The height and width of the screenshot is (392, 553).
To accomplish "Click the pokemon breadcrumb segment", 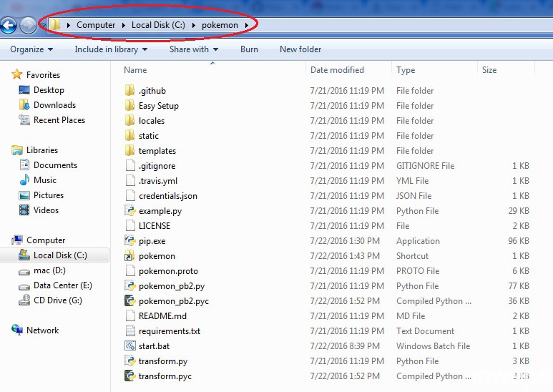I will pos(220,25).
